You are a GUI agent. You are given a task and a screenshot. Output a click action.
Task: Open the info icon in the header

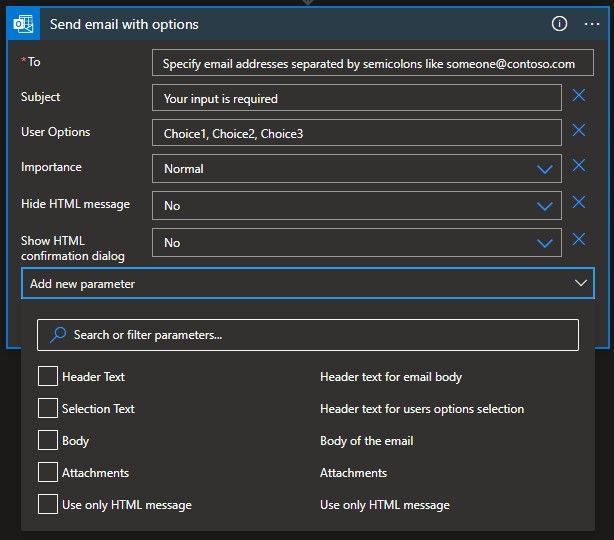560,24
